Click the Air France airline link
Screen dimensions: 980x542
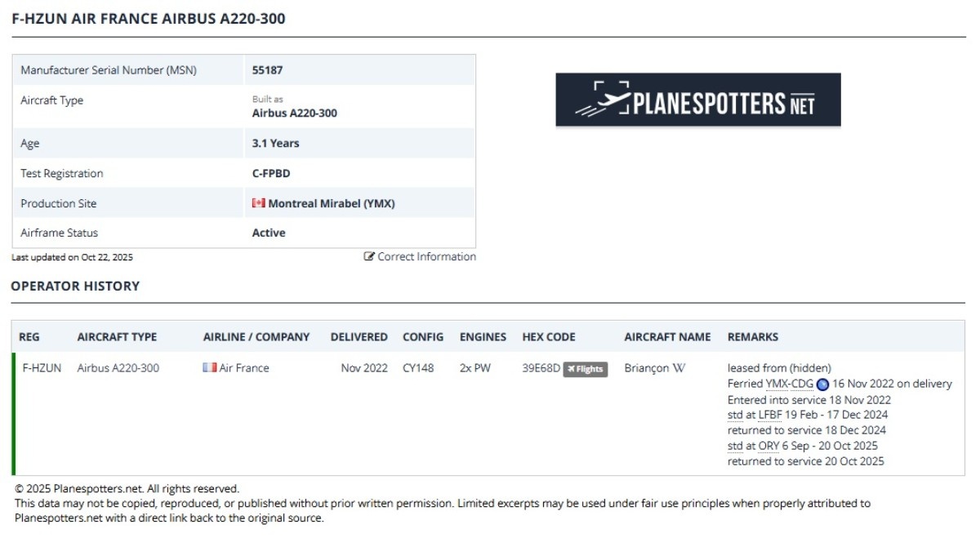243,368
